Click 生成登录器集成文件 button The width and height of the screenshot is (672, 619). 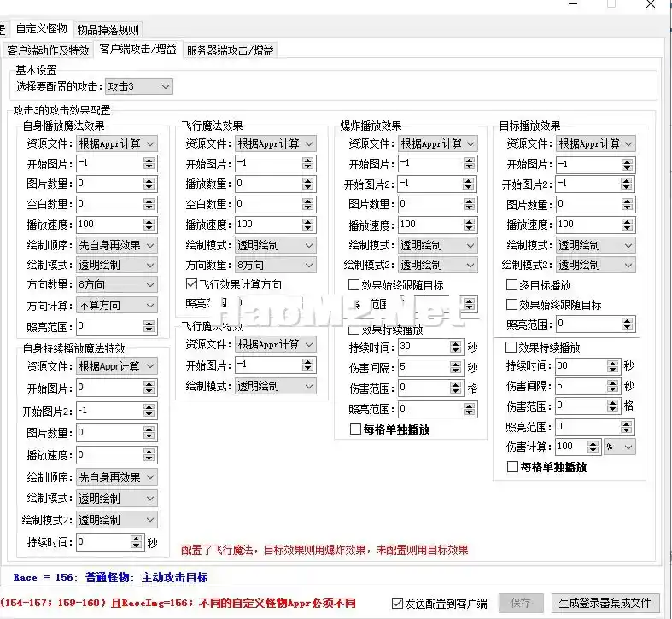[605, 603]
